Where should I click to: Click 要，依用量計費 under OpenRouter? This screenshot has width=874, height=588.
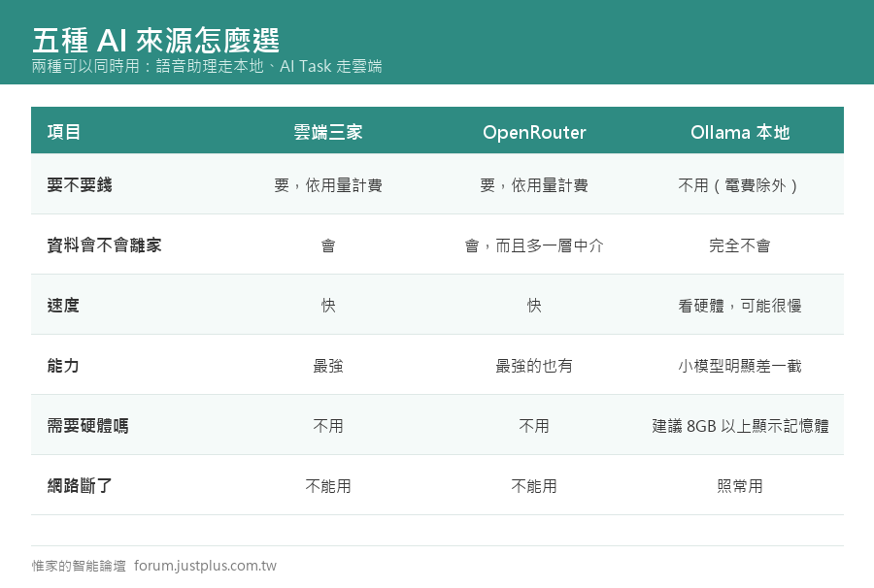pyautogui.click(x=534, y=185)
